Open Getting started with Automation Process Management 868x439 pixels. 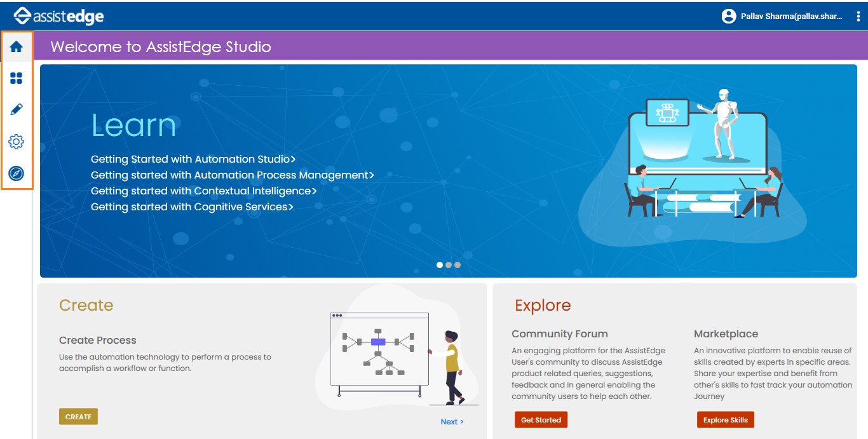(x=232, y=175)
